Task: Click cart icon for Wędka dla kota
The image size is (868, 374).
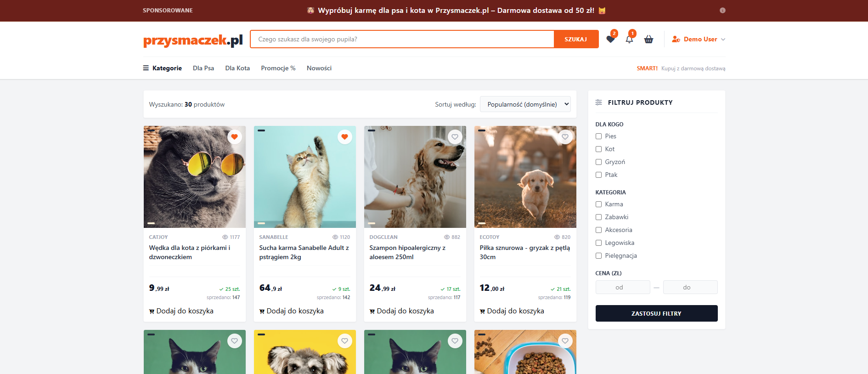Action: click(152, 312)
